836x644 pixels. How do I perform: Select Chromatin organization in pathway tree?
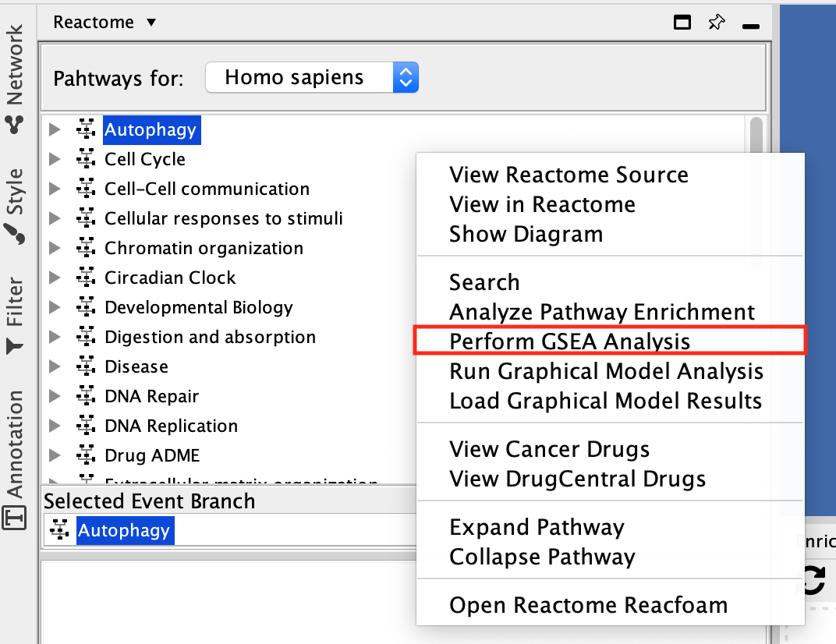coord(204,249)
